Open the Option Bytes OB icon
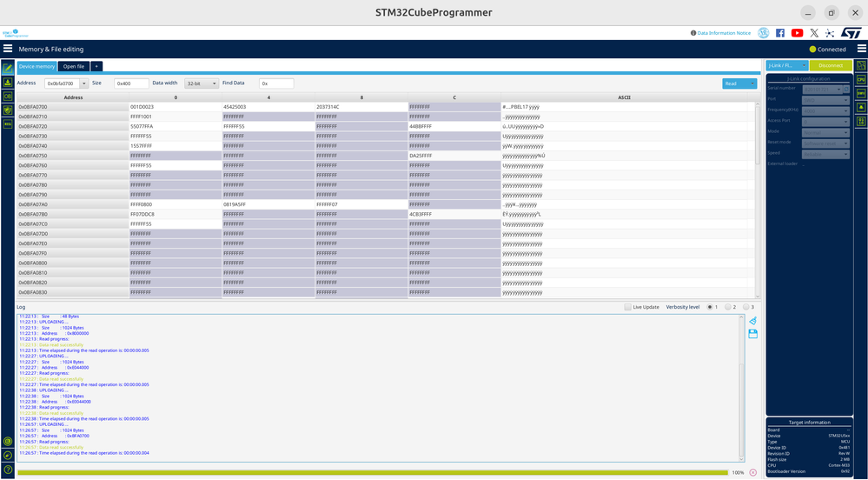868x480 pixels. (8, 97)
